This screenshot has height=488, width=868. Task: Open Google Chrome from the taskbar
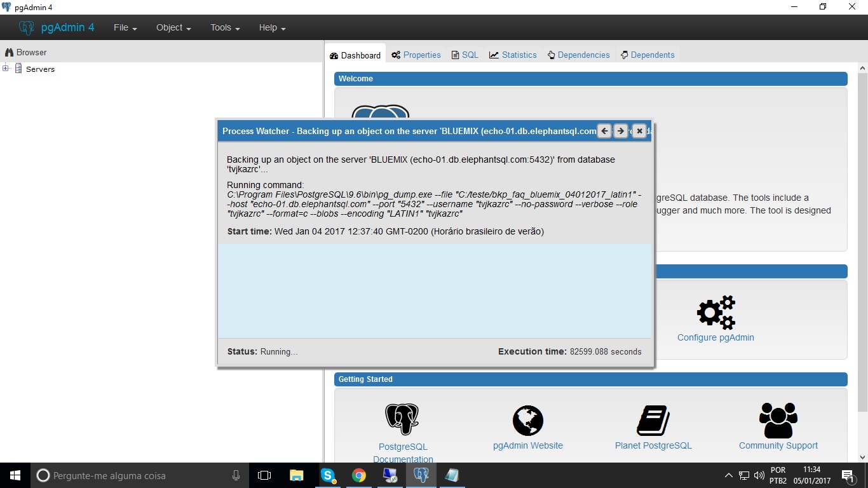359,475
